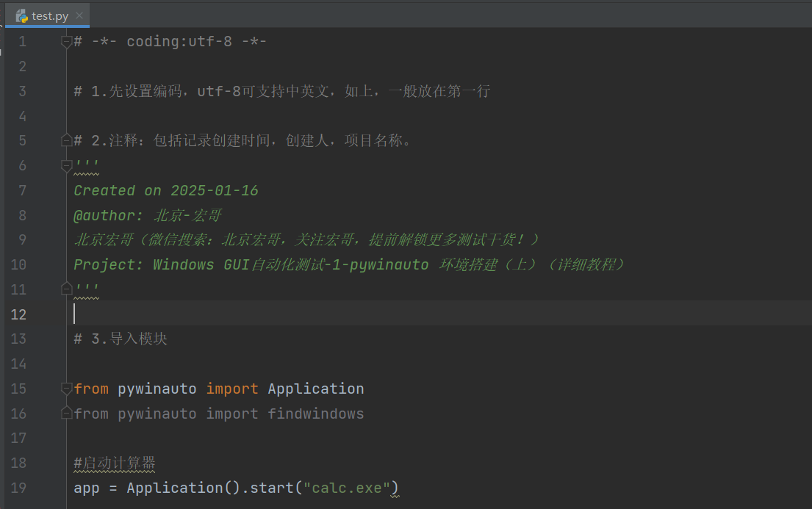Viewport: 812px width, 509px height.
Task: Click the '#启动计算器' comment on line 18
Action: (x=115, y=463)
